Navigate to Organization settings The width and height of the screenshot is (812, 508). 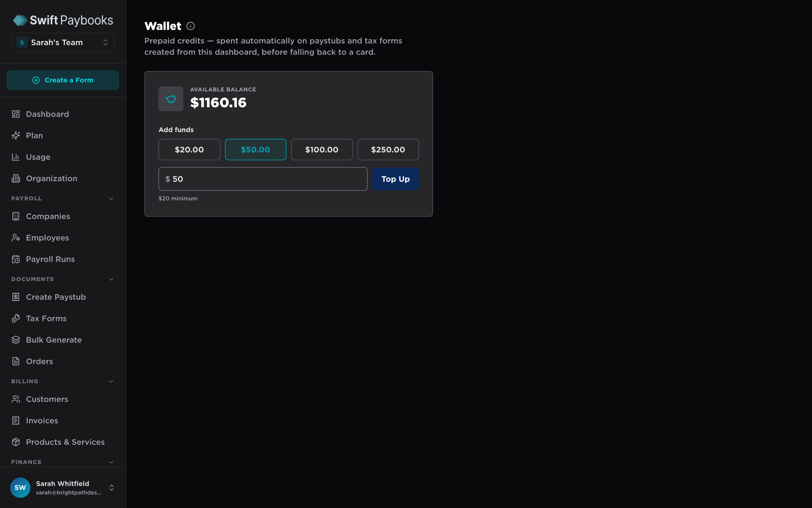(63, 178)
